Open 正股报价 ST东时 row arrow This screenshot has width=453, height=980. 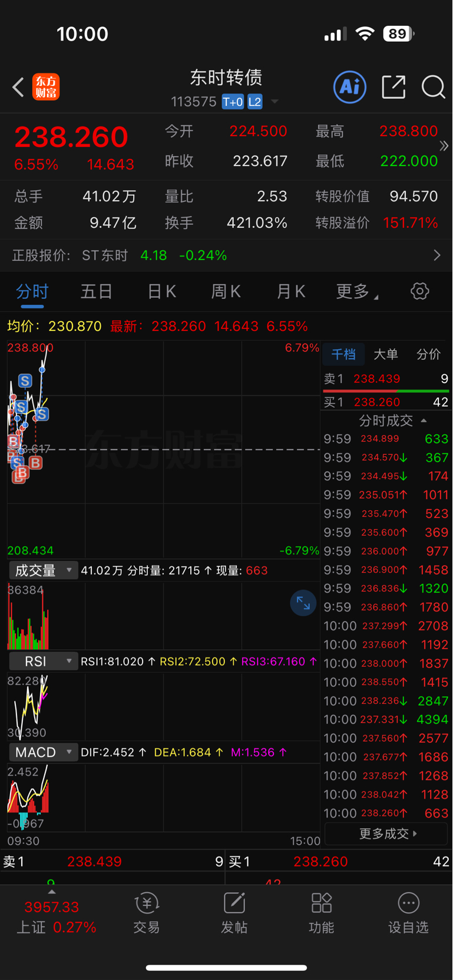437,255
